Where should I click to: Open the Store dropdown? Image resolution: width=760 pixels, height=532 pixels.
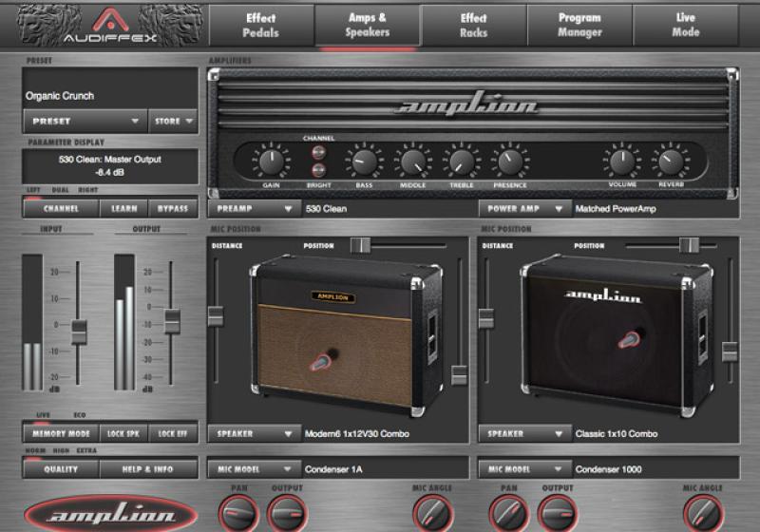(173, 122)
